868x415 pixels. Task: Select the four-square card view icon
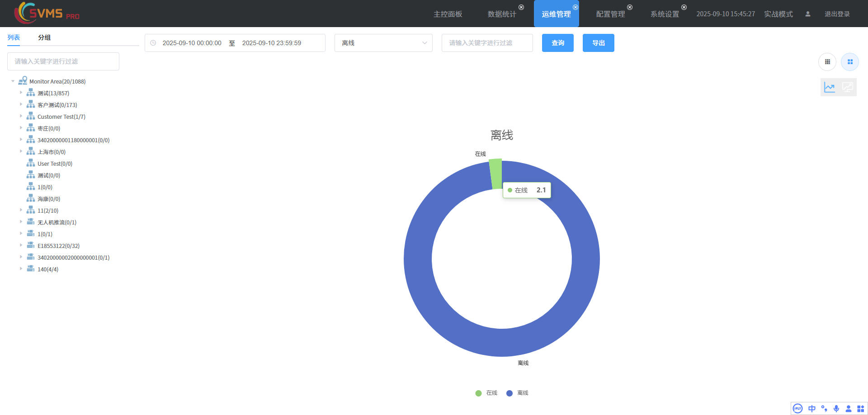850,62
